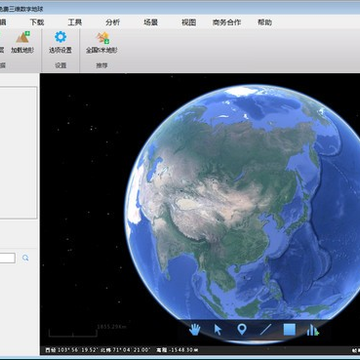The width and height of the screenshot is (360, 360).
Task: Click the magnifier search icon
Action: coord(25,258)
